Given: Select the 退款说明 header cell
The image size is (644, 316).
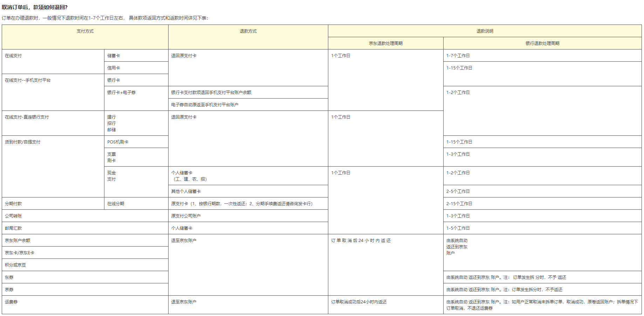Looking at the screenshot, I should click(485, 31).
